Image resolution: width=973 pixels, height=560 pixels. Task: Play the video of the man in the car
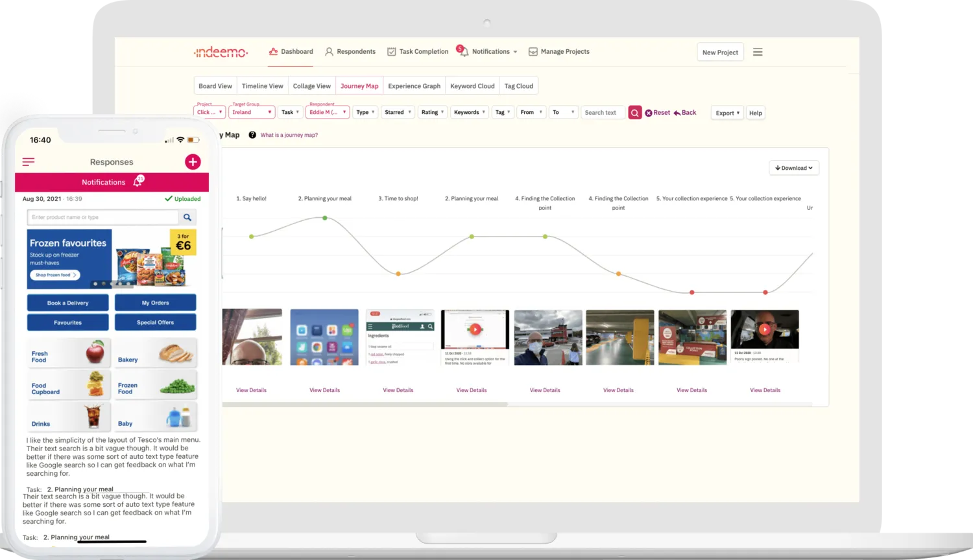(765, 329)
